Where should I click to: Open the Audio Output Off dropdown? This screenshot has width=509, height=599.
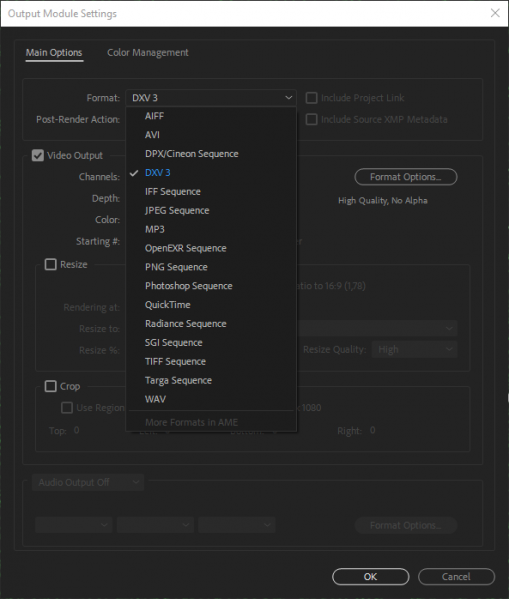click(x=88, y=482)
